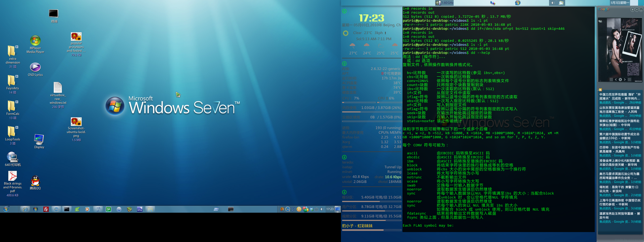Click the show desktop button beside clock
Image resolution: width=644 pixels, height=242 pixels.
[x=338, y=209]
